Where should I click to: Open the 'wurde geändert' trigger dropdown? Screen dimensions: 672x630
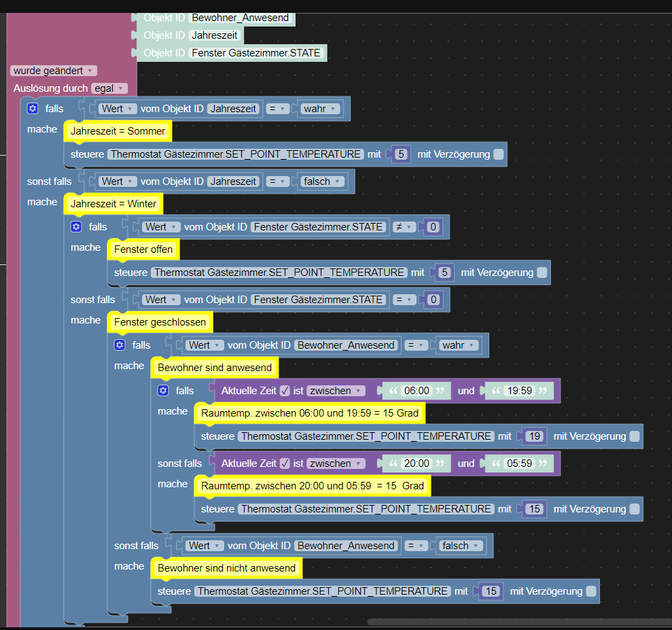[54, 71]
